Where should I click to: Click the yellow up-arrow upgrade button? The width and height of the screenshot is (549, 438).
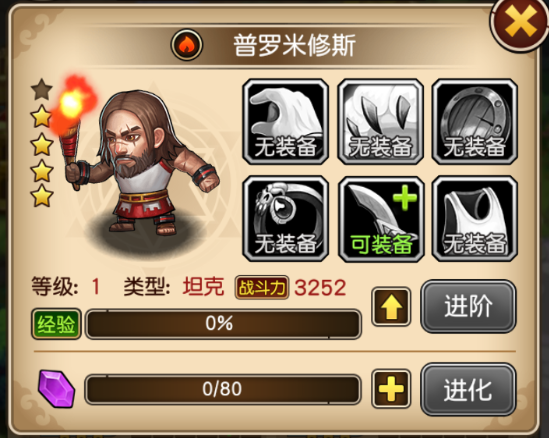391,306
